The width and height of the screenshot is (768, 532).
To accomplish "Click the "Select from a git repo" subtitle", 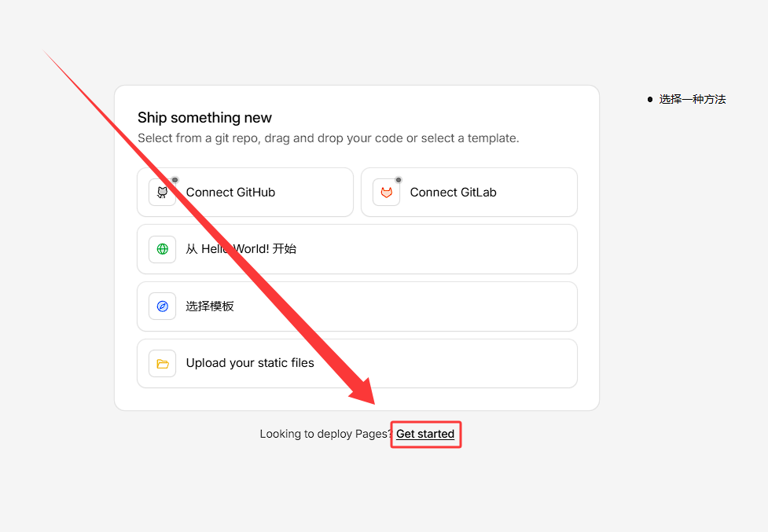I will click(x=328, y=138).
